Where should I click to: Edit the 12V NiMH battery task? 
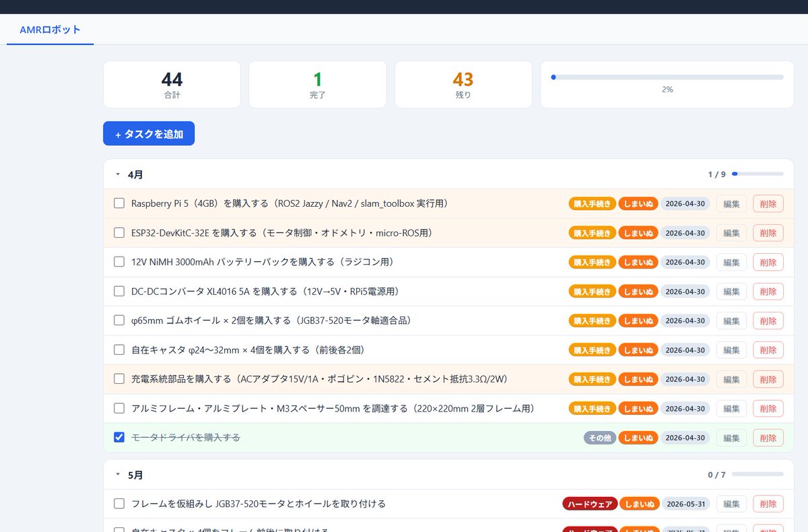[x=731, y=262]
